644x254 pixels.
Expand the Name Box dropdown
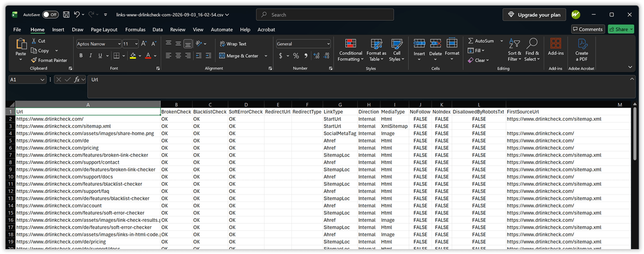[x=43, y=79]
